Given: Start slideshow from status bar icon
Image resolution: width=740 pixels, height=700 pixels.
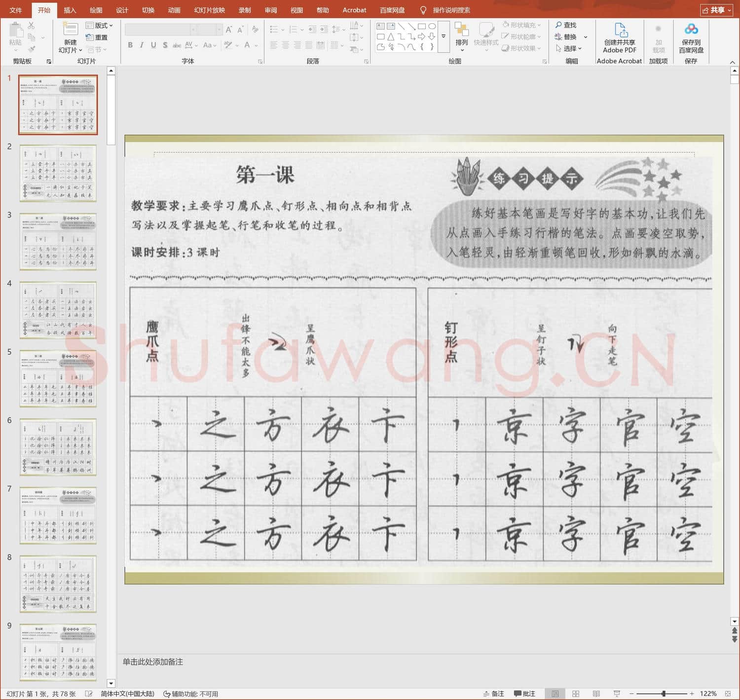Looking at the screenshot, I should pyautogui.click(x=617, y=694).
